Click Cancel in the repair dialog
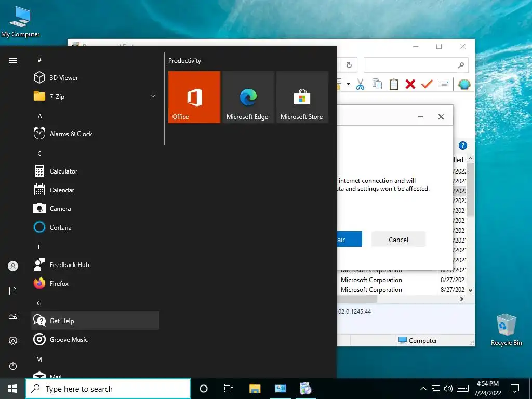The width and height of the screenshot is (532, 399). (x=398, y=240)
